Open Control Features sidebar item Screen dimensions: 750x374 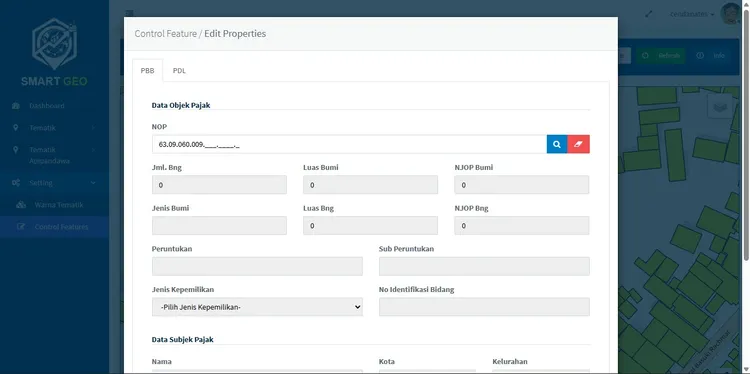(x=55, y=227)
